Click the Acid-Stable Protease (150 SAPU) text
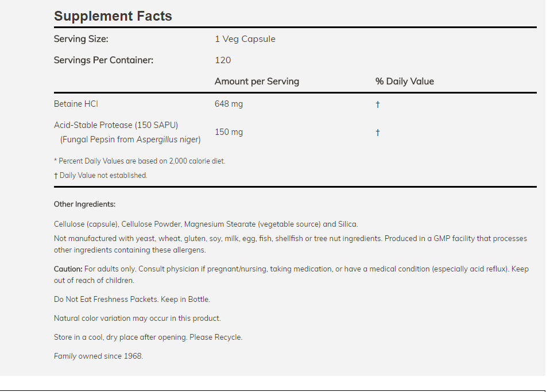 pos(116,125)
